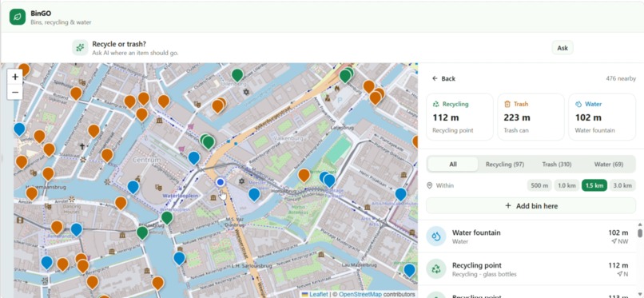Click the BinGO leaf logo icon
The height and width of the screenshot is (298, 644).
(x=18, y=17)
